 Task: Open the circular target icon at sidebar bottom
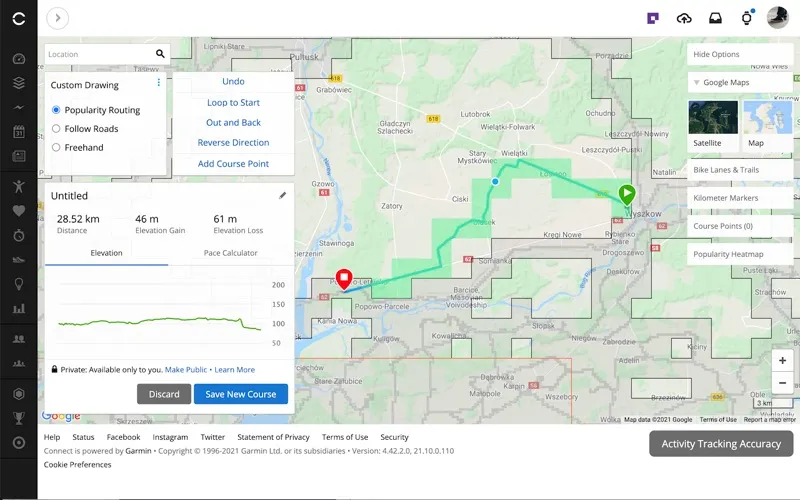(x=19, y=442)
